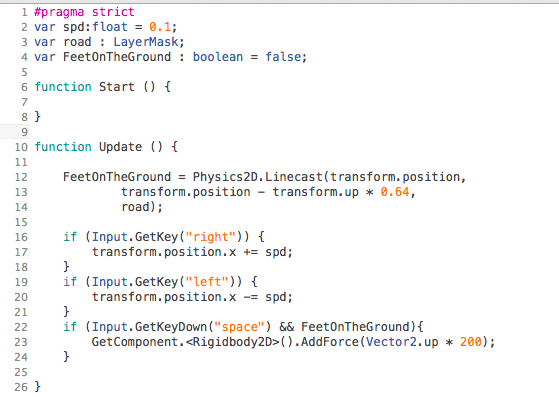The height and width of the screenshot is (409, 559).
Task: Click the '#pragma strict' directive text
Action: click(84, 12)
